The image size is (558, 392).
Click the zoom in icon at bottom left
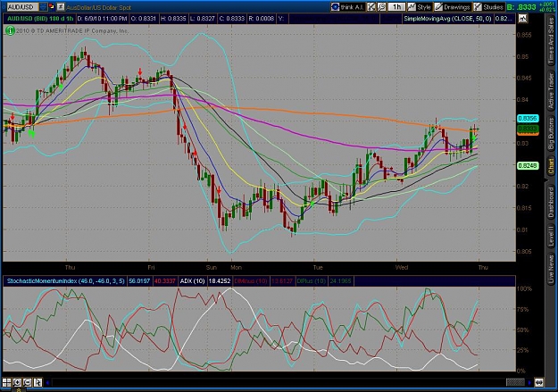[17, 382]
